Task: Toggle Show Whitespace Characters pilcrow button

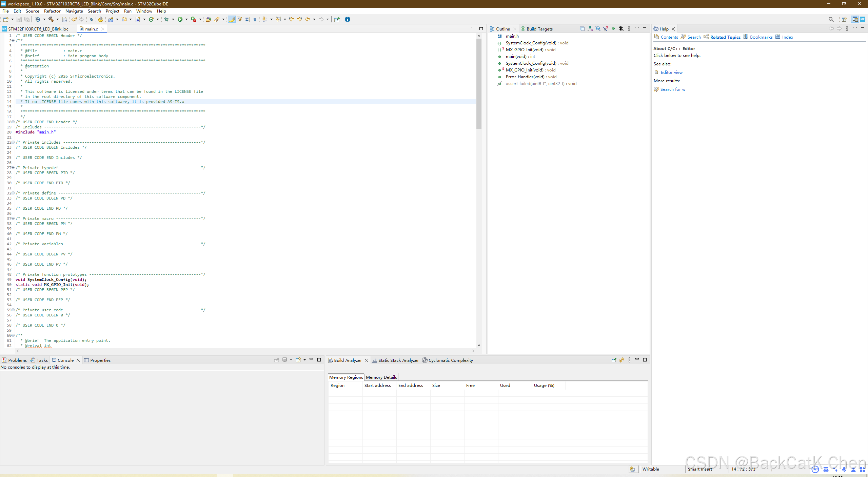Action: click(255, 19)
